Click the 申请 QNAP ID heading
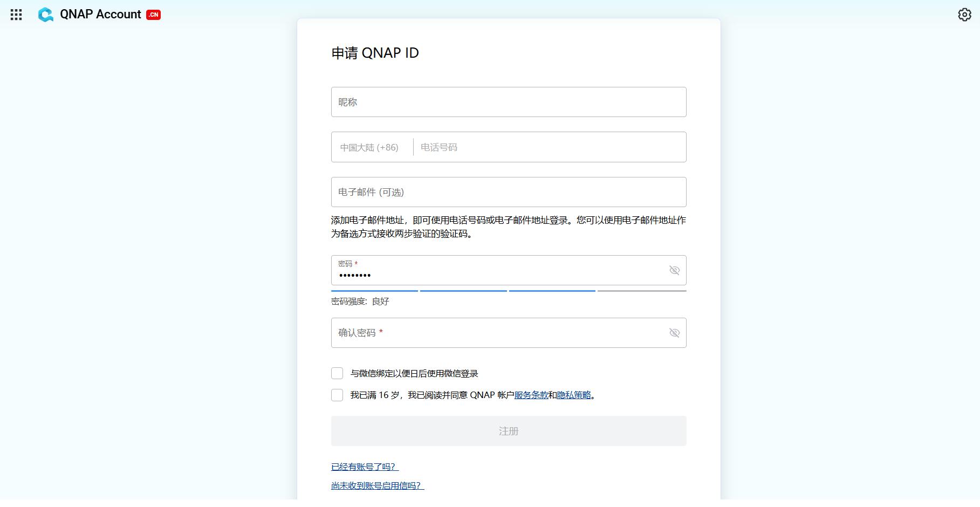The height and width of the screenshot is (507, 980). tap(375, 53)
